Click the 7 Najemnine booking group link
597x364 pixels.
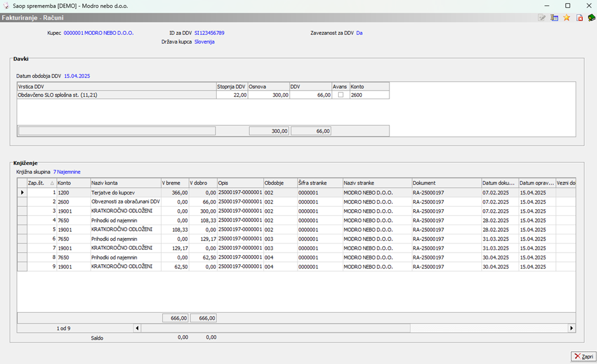(x=67, y=172)
